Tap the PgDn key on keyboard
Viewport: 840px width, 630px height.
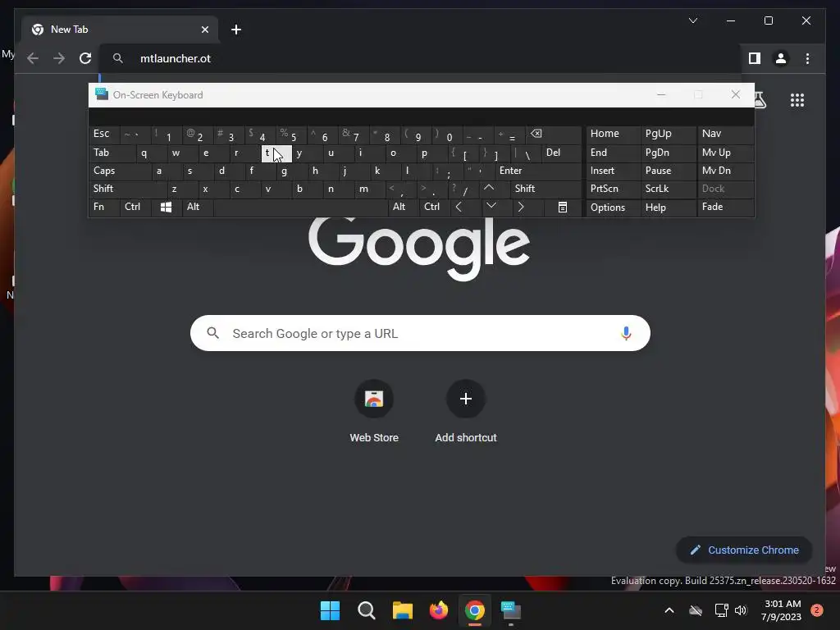tap(668, 153)
